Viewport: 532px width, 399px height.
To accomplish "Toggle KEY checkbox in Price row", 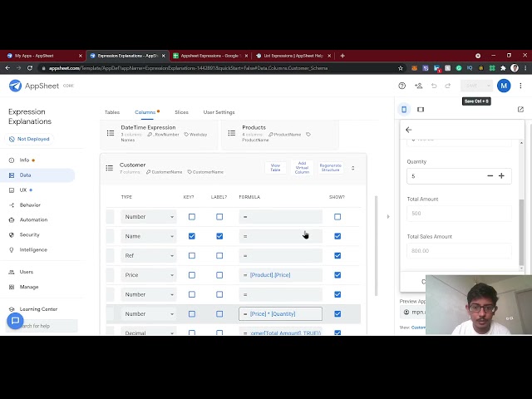I will [192, 275].
